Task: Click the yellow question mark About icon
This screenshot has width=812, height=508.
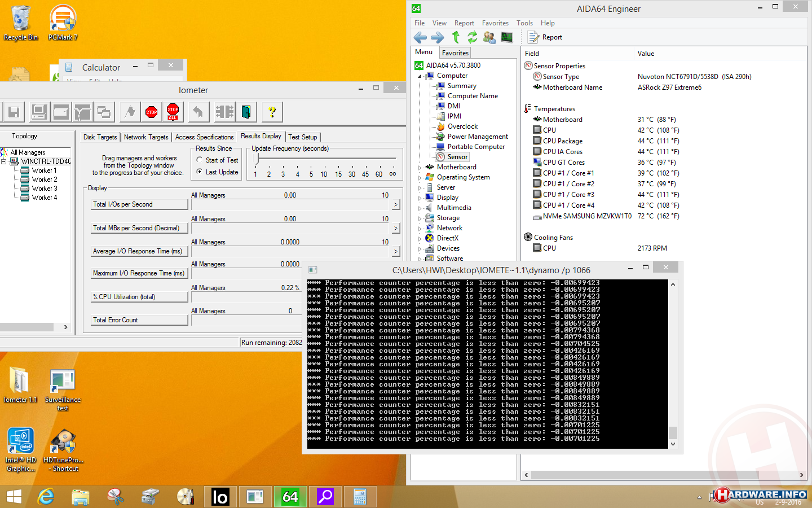Action: [x=272, y=112]
